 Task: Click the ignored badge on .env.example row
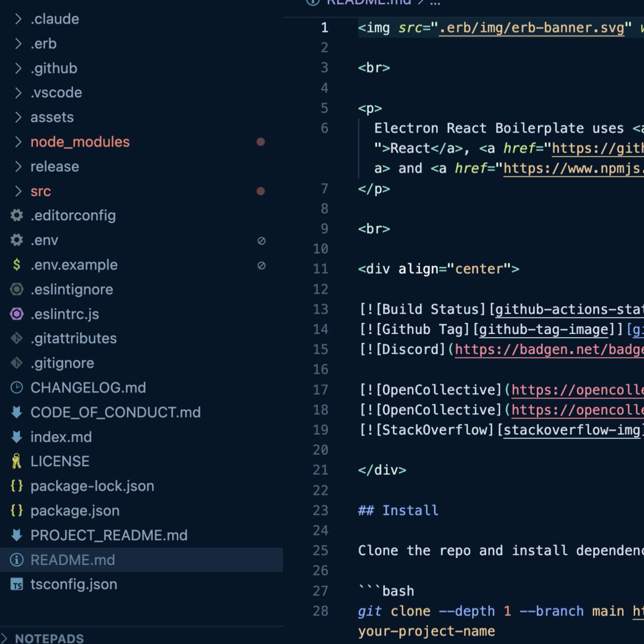(261, 266)
